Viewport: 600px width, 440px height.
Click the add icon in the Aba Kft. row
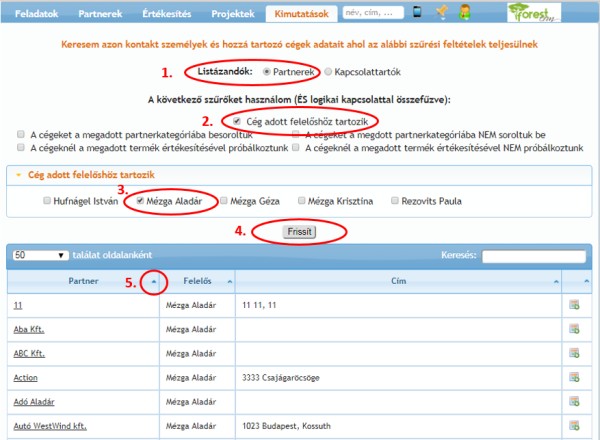pos(574,328)
